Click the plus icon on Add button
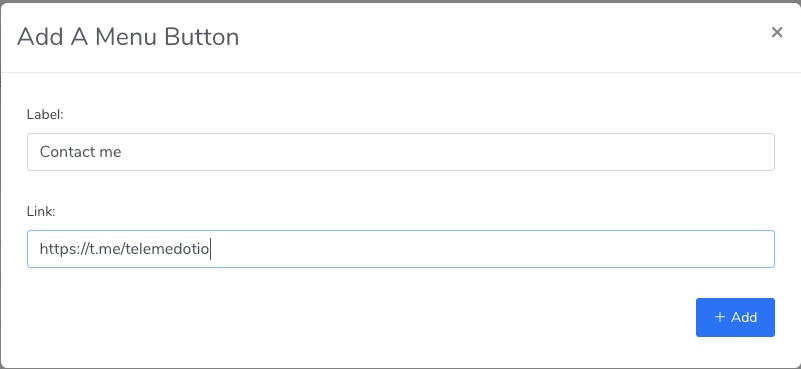This screenshot has width=801, height=369. click(x=719, y=317)
